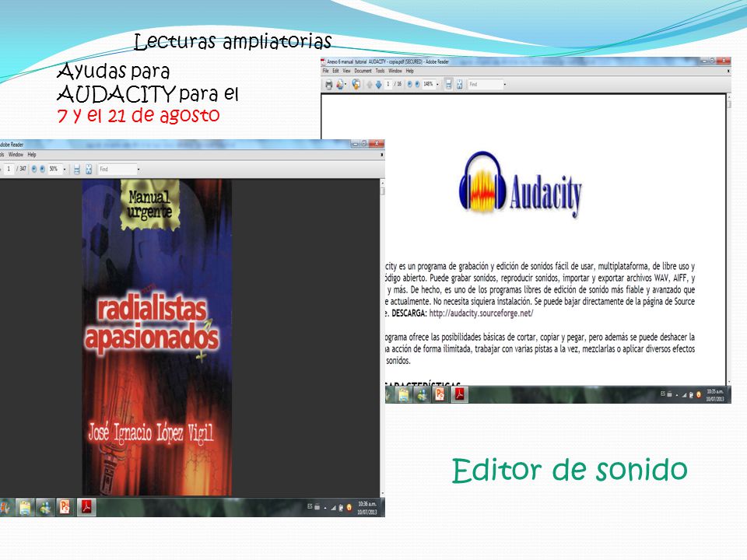The width and height of the screenshot is (747, 560).
Task: Open the file explorer icon in the right-hand taskbar
Action: (x=404, y=395)
